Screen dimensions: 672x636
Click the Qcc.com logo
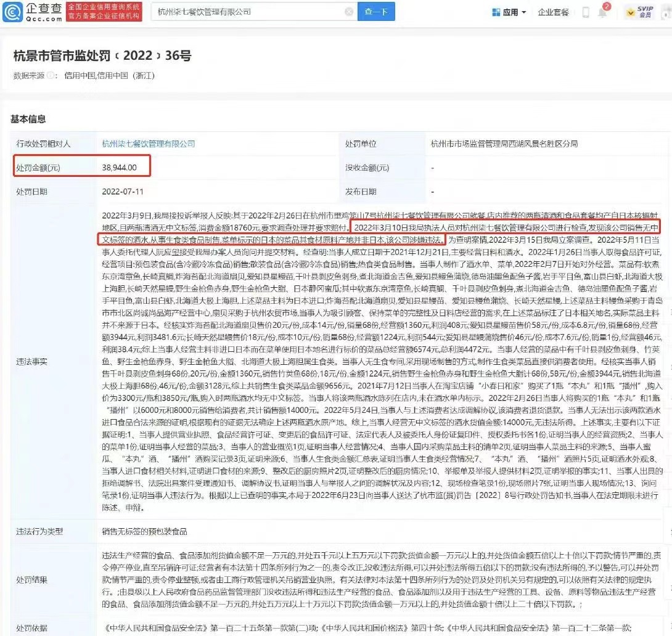32,12
